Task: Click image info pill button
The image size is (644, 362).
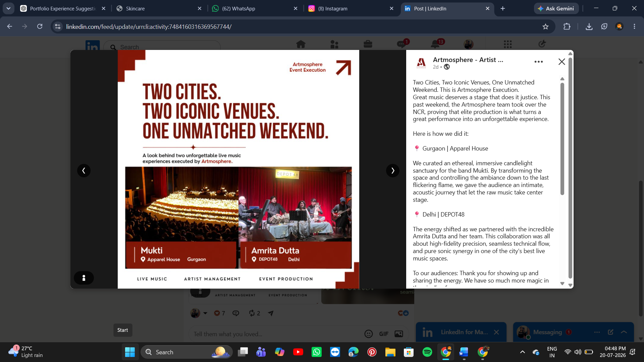Action: click(84, 278)
